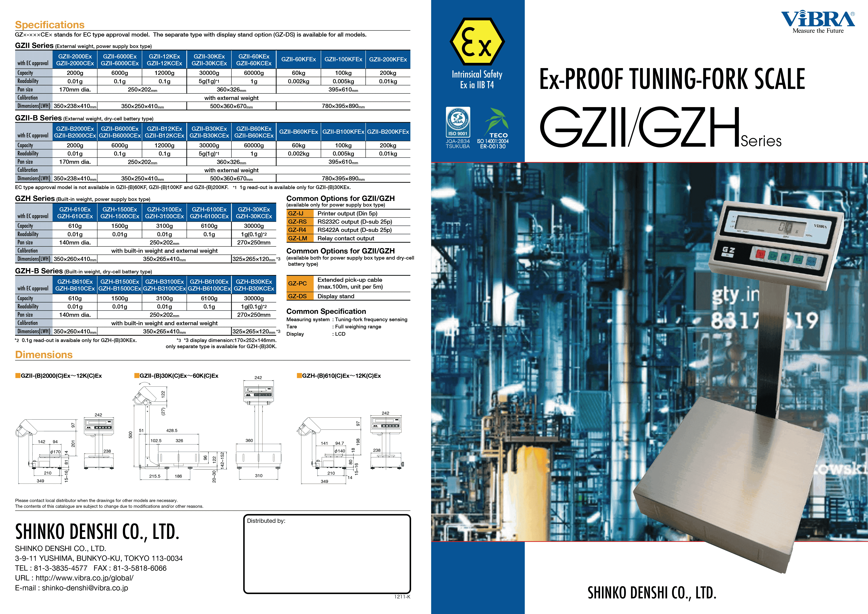Click the Printer output (Din 5p) description
The width and height of the screenshot is (868, 614).
[347, 214]
